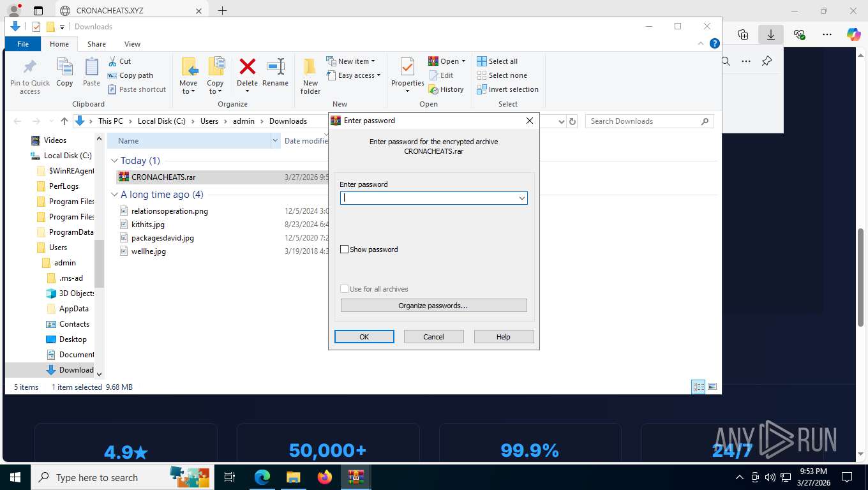Screen dimensions: 868x490
Task: Switch to the Share ribbon tab
Action: (97, 44)
